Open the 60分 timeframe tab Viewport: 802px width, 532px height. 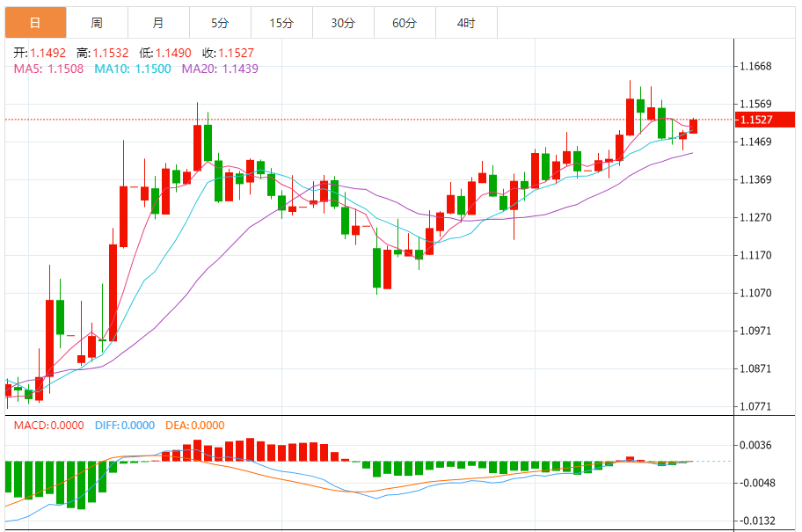405,23
